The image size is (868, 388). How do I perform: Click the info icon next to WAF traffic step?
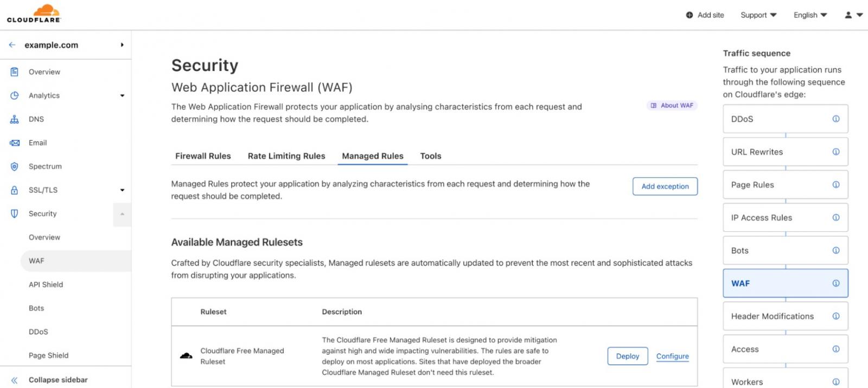[x=835, y=283]
